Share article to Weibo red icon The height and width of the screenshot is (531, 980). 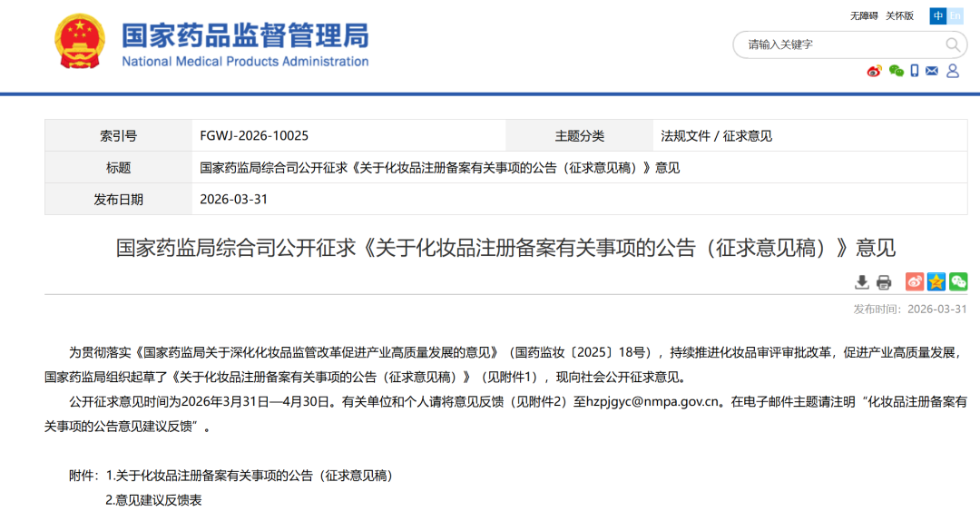(x=915, y=282)
